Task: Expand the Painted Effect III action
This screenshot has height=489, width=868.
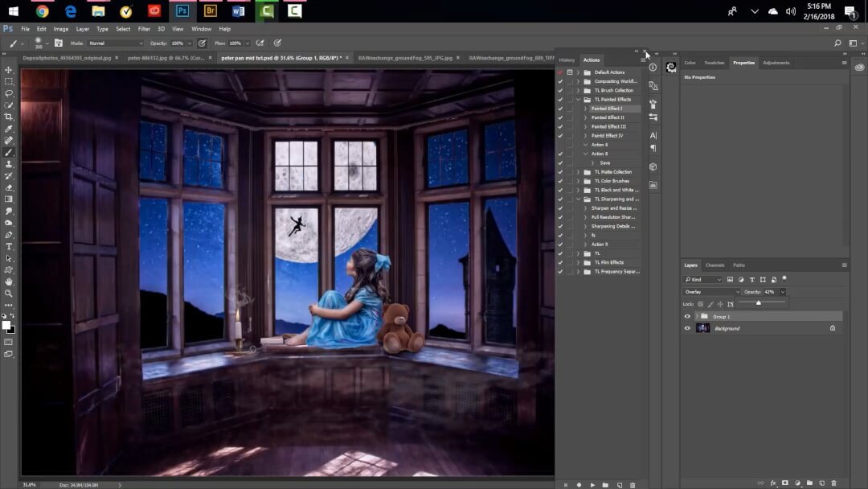Action: click(586, 127)
